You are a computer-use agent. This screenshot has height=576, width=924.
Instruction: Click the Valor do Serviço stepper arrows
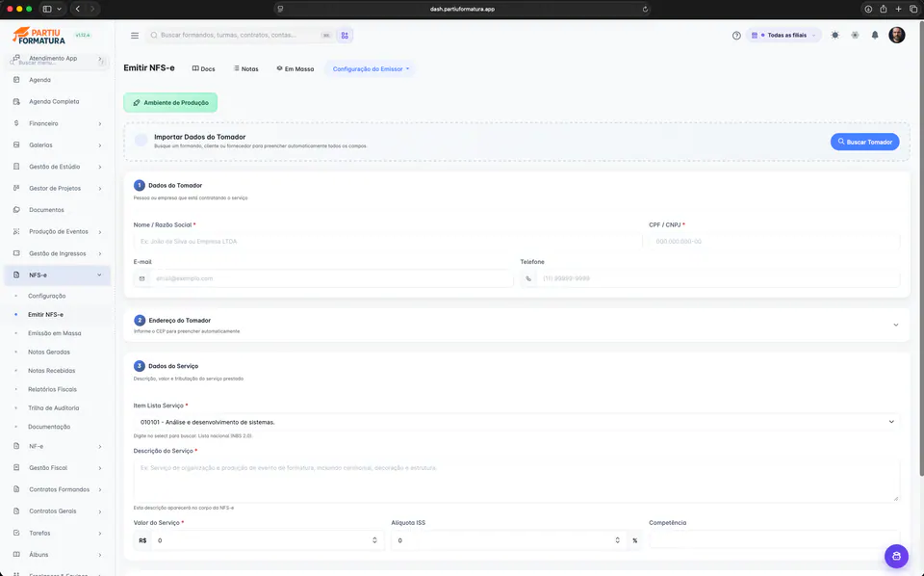click(x=374, y=540)
